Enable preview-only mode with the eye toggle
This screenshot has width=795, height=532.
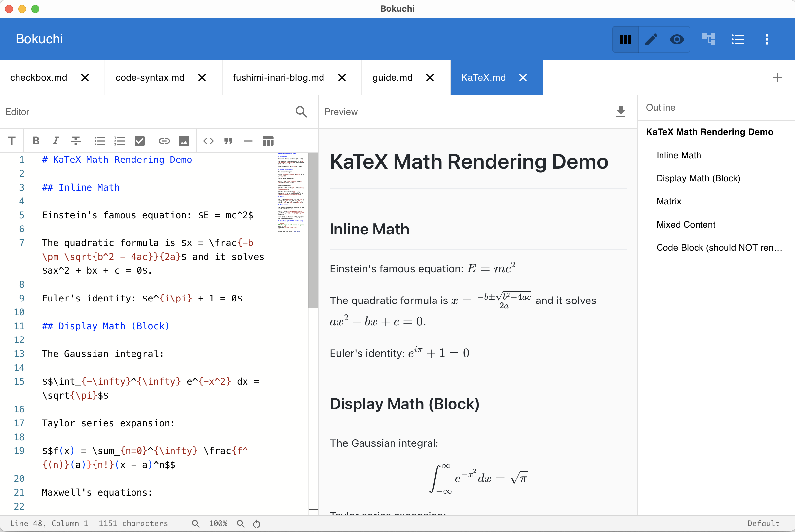pyautogui.click(x=677, y=39)
